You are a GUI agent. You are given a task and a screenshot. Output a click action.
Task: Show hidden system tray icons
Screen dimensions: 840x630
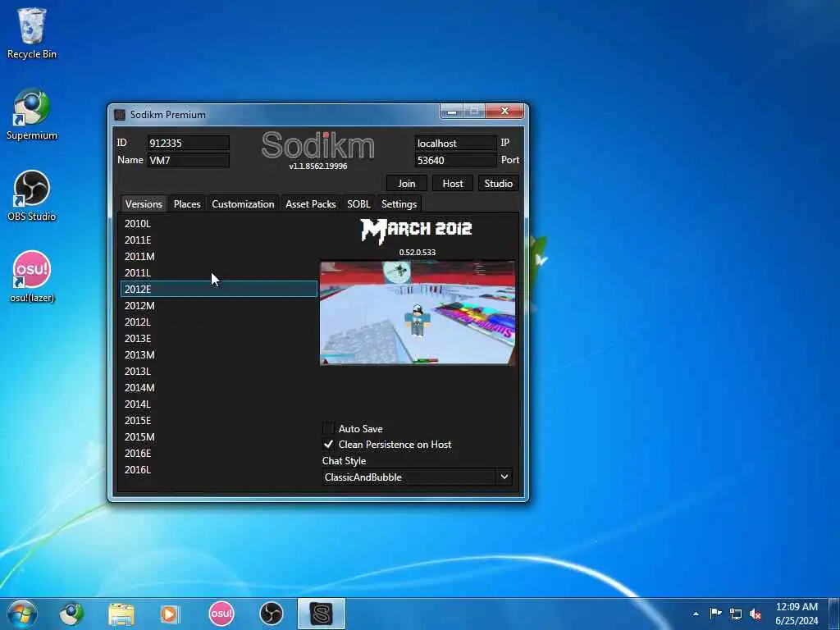point(696,614)
